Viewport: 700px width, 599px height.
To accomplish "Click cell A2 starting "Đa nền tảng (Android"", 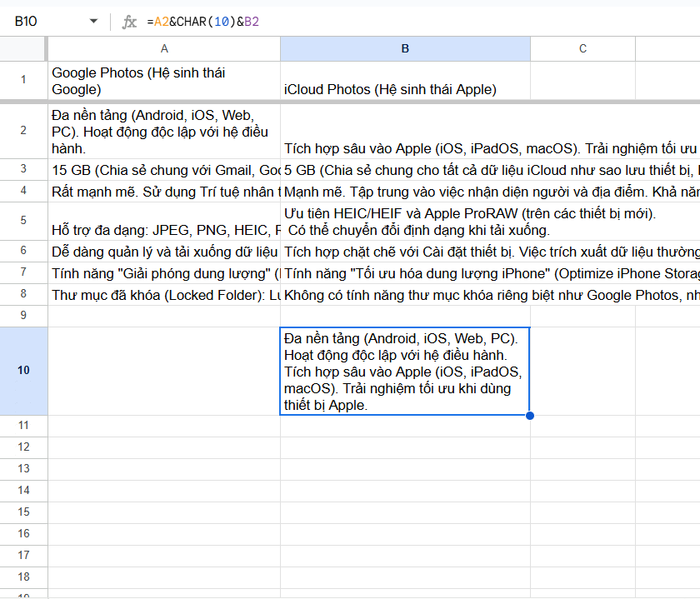I will (x=164, y=132).
